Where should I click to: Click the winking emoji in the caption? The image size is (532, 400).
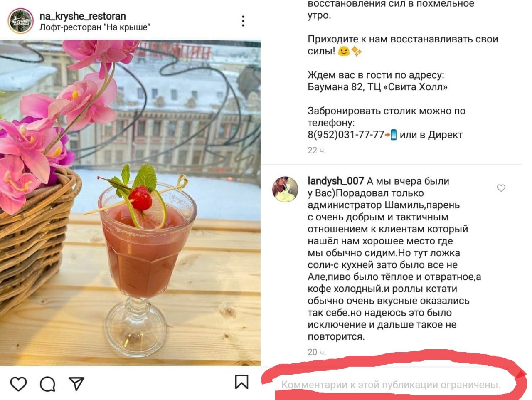pos(343,51)
